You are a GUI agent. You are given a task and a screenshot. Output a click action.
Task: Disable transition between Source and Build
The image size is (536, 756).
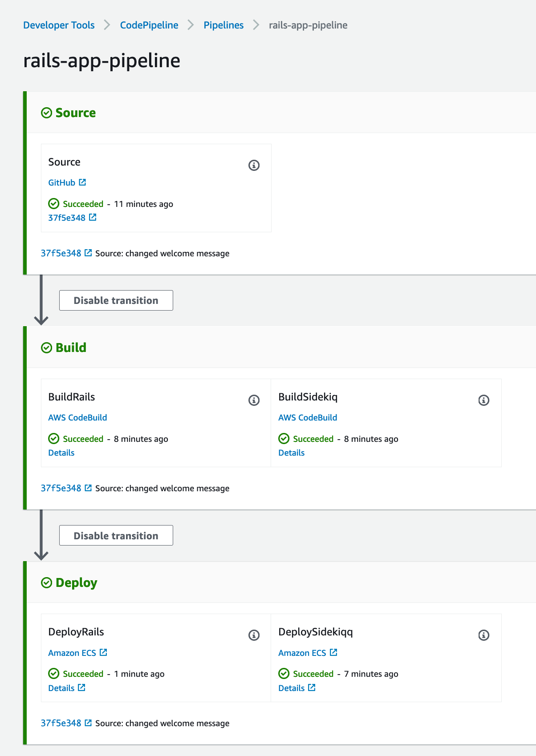pos(116,300)
